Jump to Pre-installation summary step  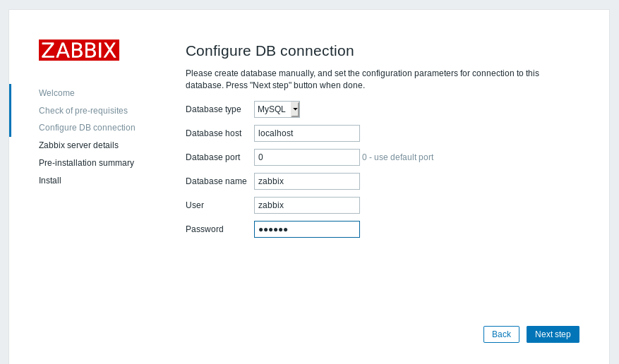tap(86, 163)
